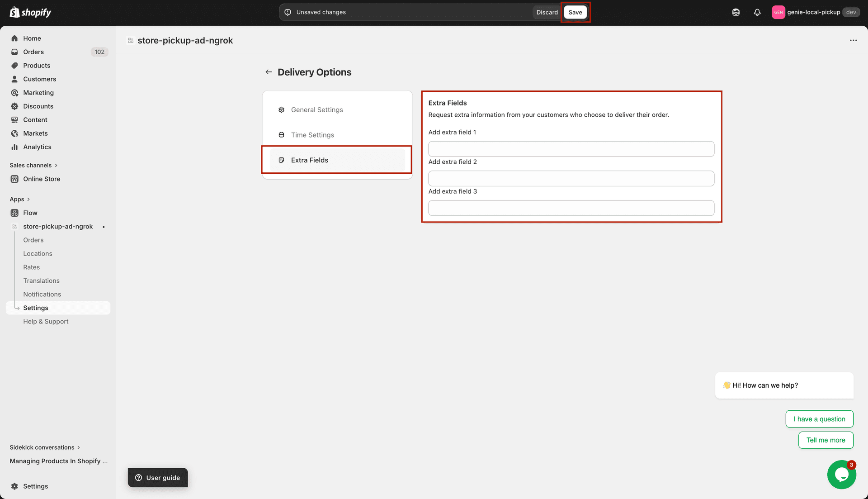The height and width of the screenshot is (499, 868).
Task: Click the Add extra field 1 input
Action: (x=571, y=148)
